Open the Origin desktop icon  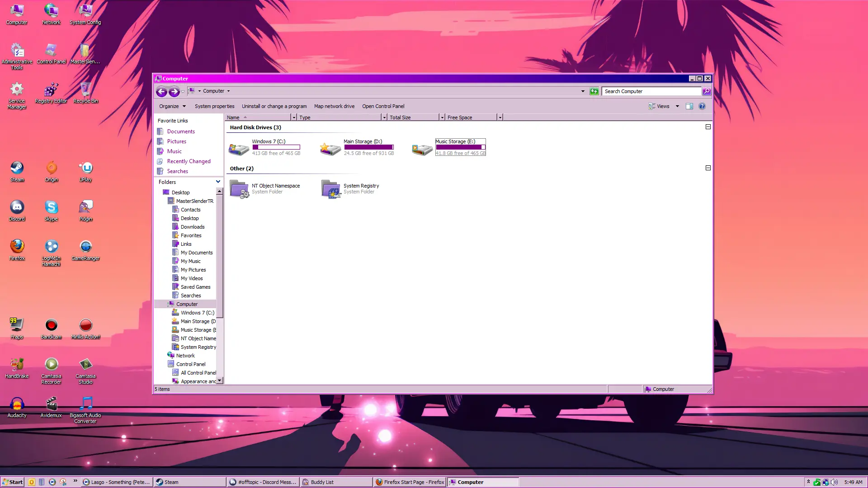52,168
